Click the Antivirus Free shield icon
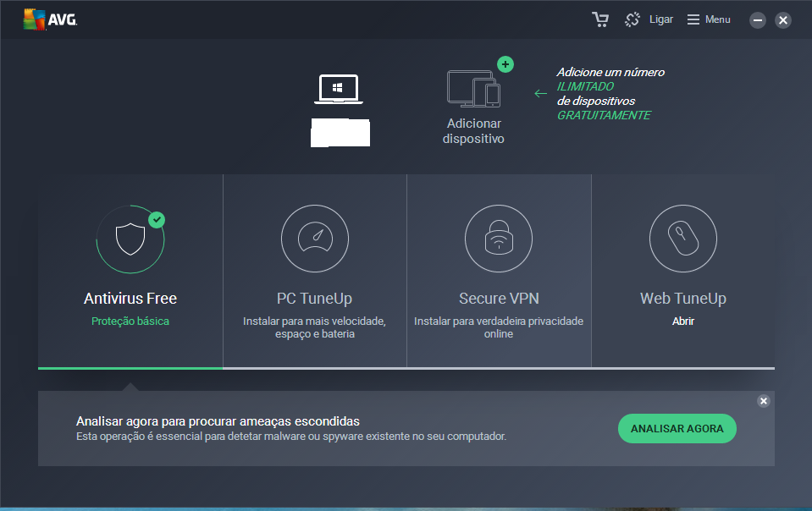Image resolution: width=812 pixels, height=511 pixels. point(130,239)
